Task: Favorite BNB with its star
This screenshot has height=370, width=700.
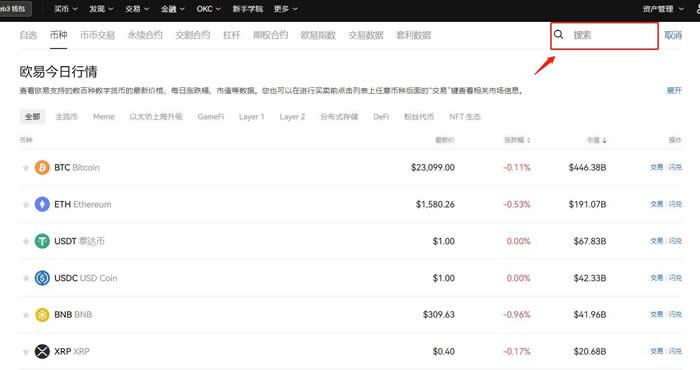Action: [x=26, y=315]
